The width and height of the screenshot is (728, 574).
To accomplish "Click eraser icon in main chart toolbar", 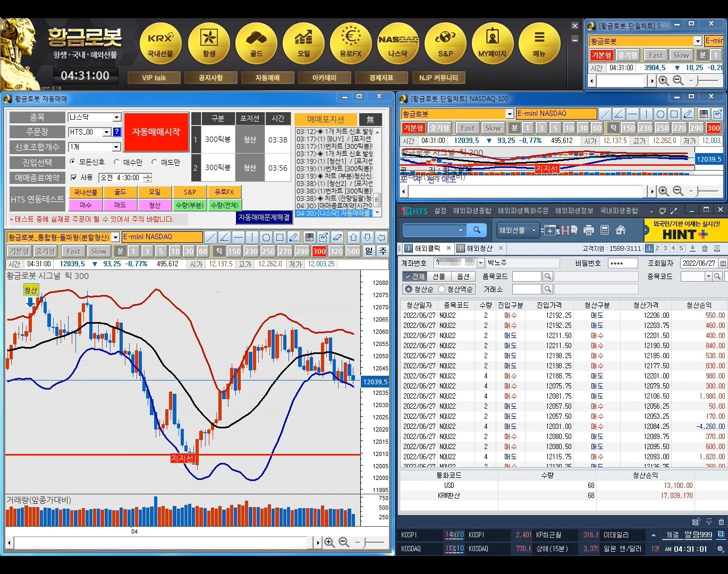I will pyautogui.click(x=337, y=237).
